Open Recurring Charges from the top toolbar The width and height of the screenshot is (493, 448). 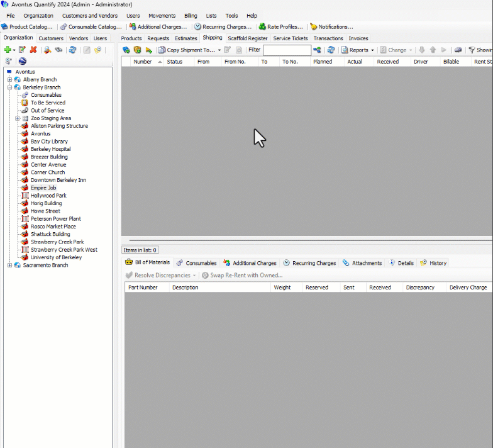(x=223, y=26)
